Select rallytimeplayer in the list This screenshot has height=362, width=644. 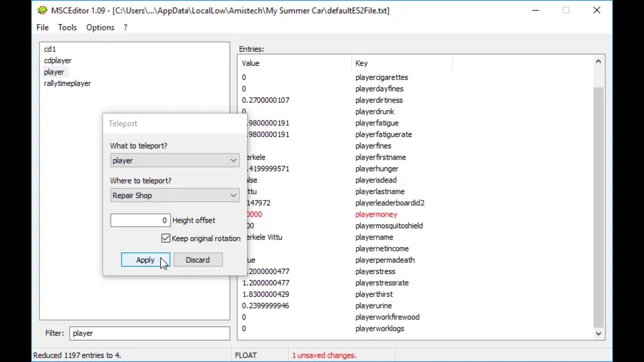pos(67,83)
